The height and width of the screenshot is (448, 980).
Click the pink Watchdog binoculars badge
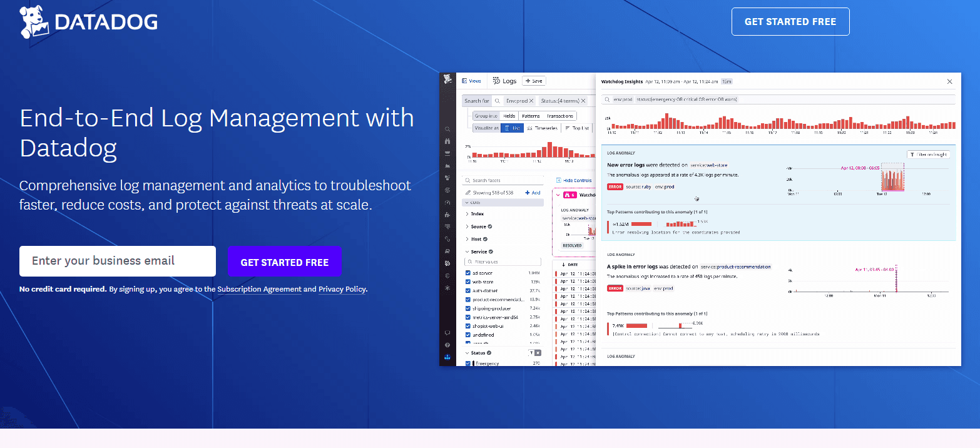[x=569, y=195]
